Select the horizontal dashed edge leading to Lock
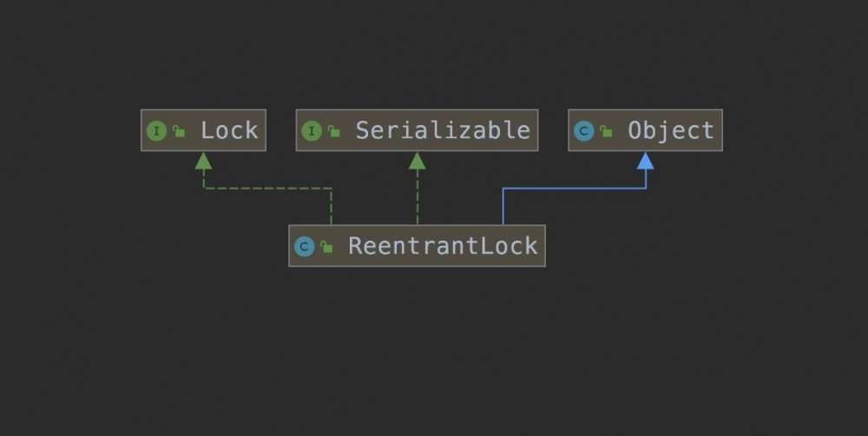 coord(267,188)
